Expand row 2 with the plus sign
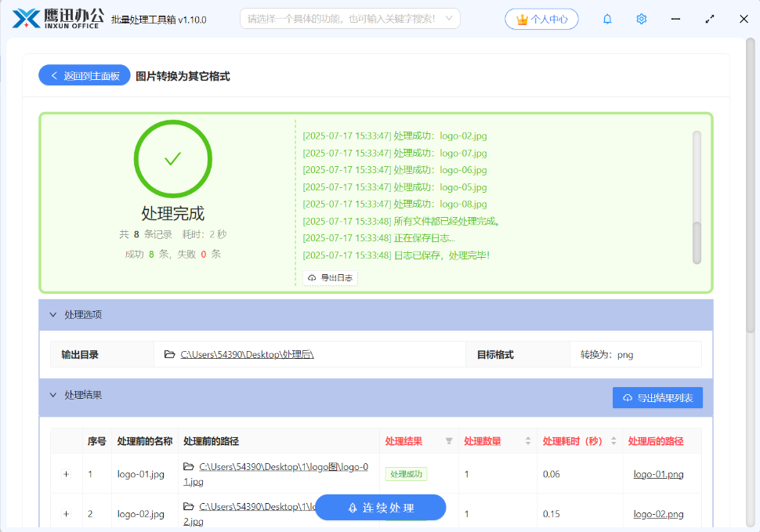The image size is (760, 532). click(66, 514)
